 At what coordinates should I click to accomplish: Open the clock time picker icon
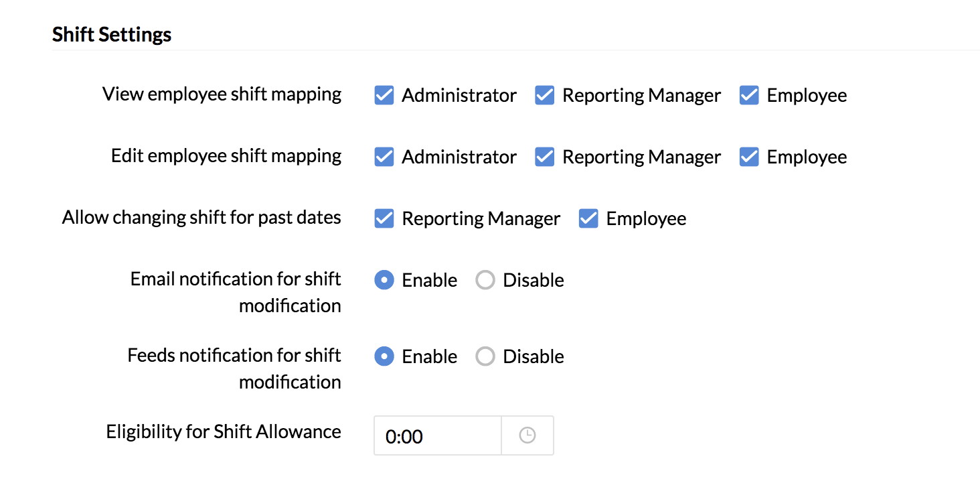coord(527,436)
